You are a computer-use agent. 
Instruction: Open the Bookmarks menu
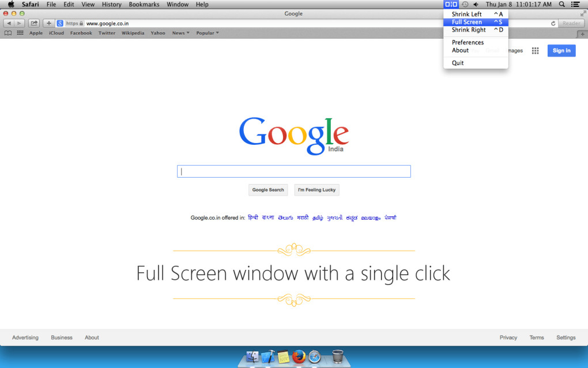pos(144,4)
